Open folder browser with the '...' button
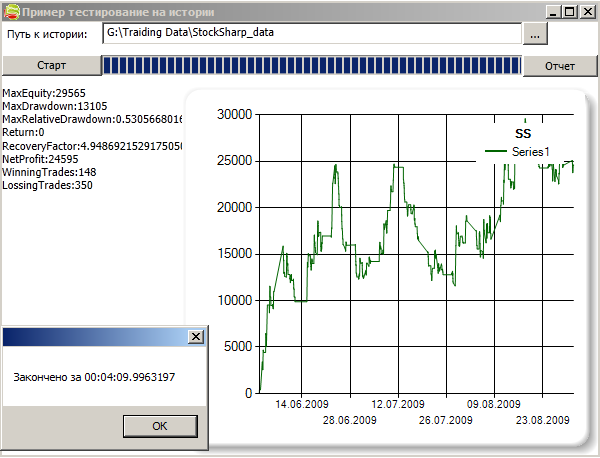 [x=535, y=34]
